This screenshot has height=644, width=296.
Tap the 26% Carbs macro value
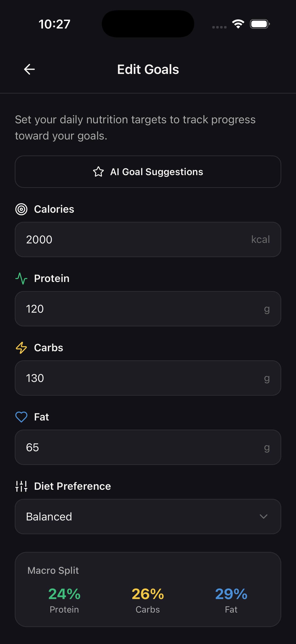(x=148, y=594)
